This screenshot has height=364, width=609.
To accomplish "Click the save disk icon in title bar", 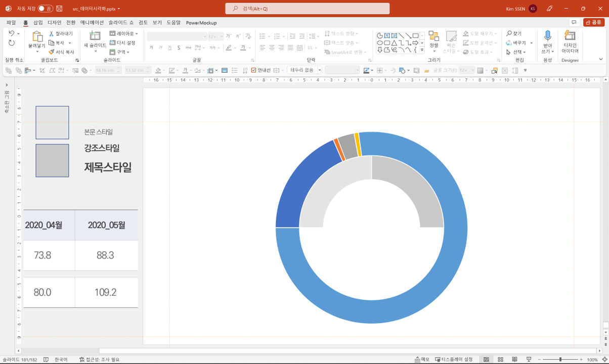I will point(59,9).
